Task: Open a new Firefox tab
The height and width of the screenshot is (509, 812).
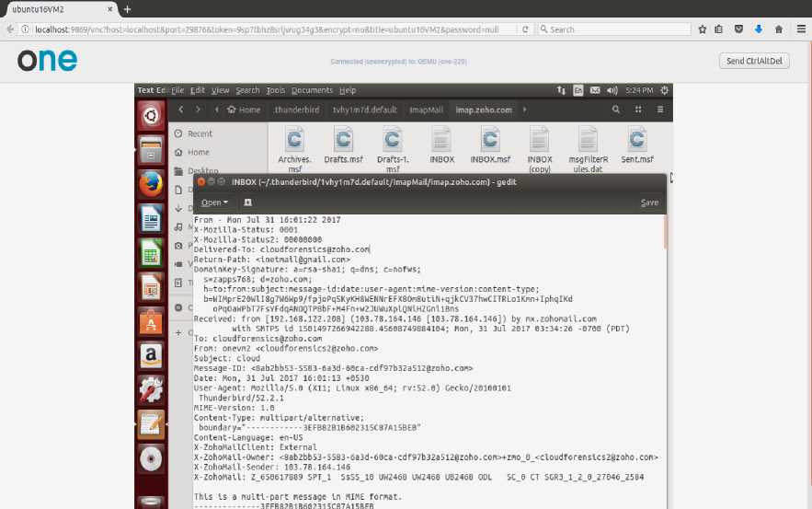Action: (x=127, y=9)
